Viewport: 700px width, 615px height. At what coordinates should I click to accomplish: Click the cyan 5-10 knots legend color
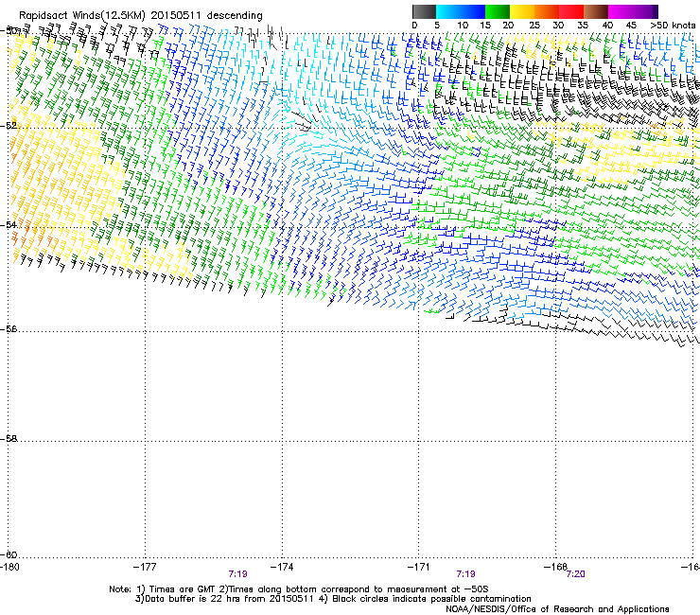[x=448, y=11]
